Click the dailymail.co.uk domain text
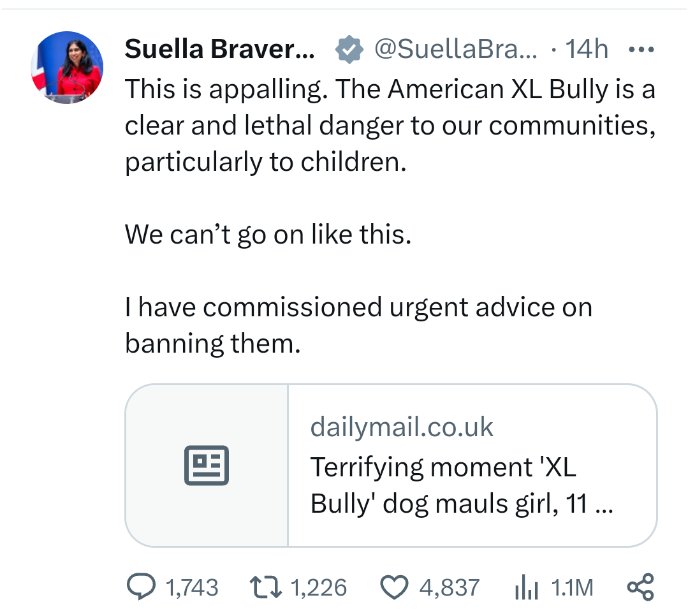This screenshot has height=616, width=688. pyautogui.click(x=402, y=427)
